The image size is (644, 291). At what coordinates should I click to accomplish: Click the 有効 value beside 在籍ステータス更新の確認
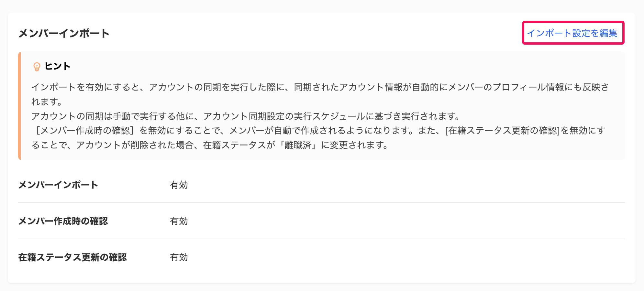point(179,257)
